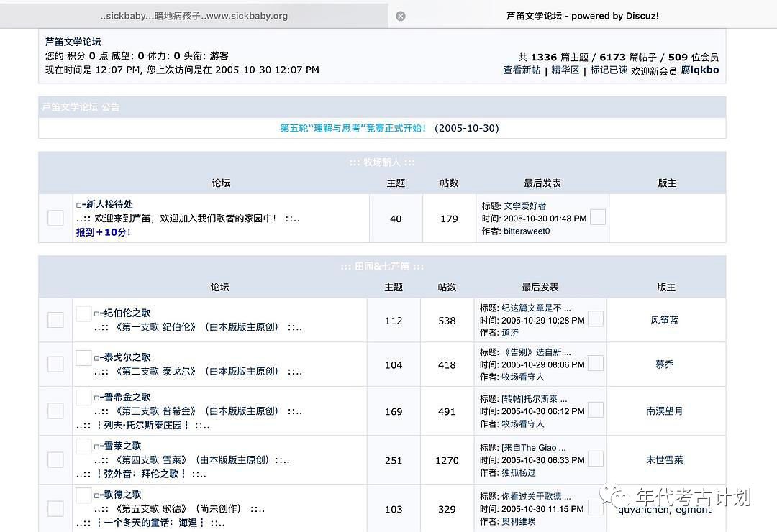Click the last-post icon in 泰戈尔之歌 row

(x=595, y=363)
